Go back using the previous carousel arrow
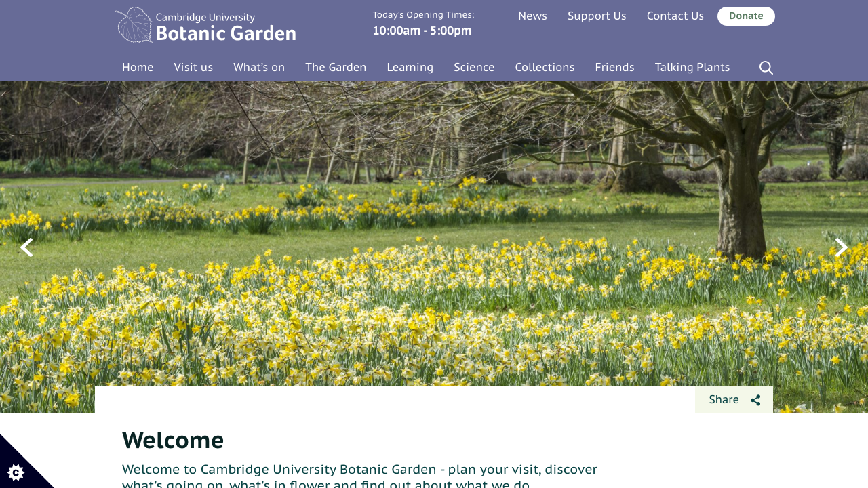 coord(26,247)
